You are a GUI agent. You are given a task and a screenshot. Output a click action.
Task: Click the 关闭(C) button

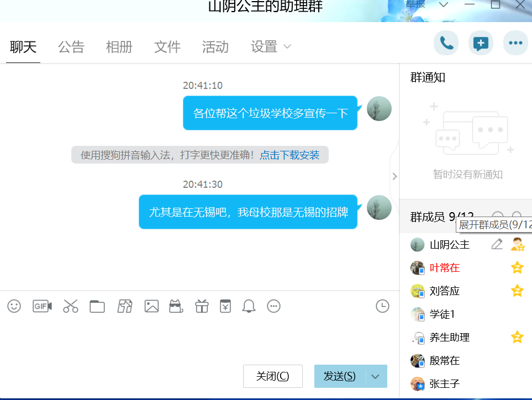(273, 376)
